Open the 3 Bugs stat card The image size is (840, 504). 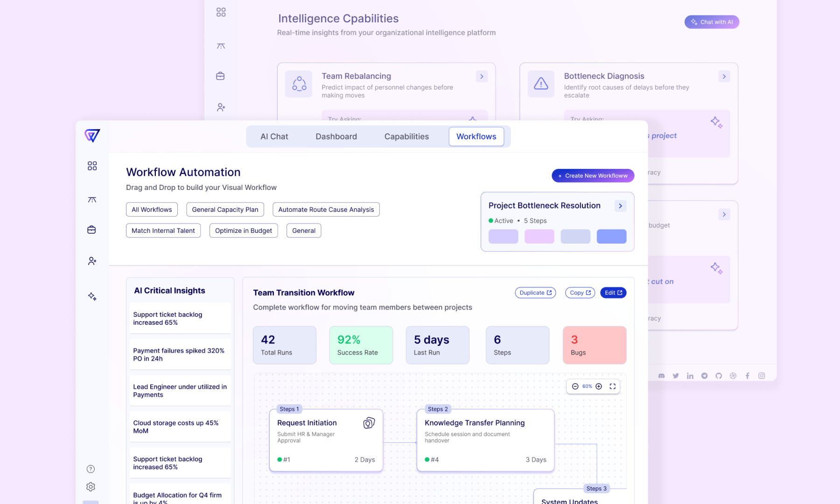coord(595,345)
